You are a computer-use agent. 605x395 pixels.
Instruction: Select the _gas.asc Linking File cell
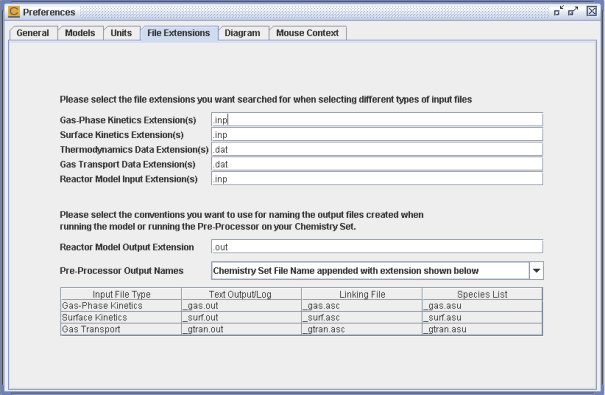362,306
